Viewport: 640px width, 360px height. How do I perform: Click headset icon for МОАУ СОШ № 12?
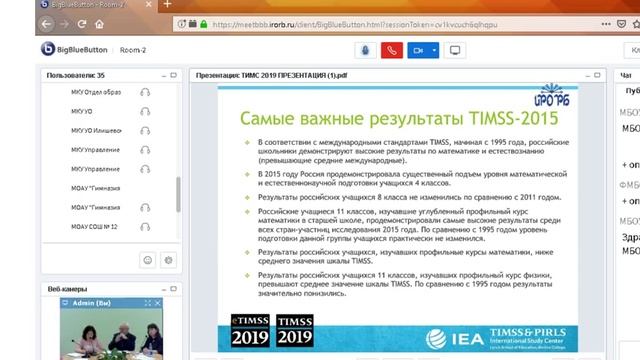145,227
